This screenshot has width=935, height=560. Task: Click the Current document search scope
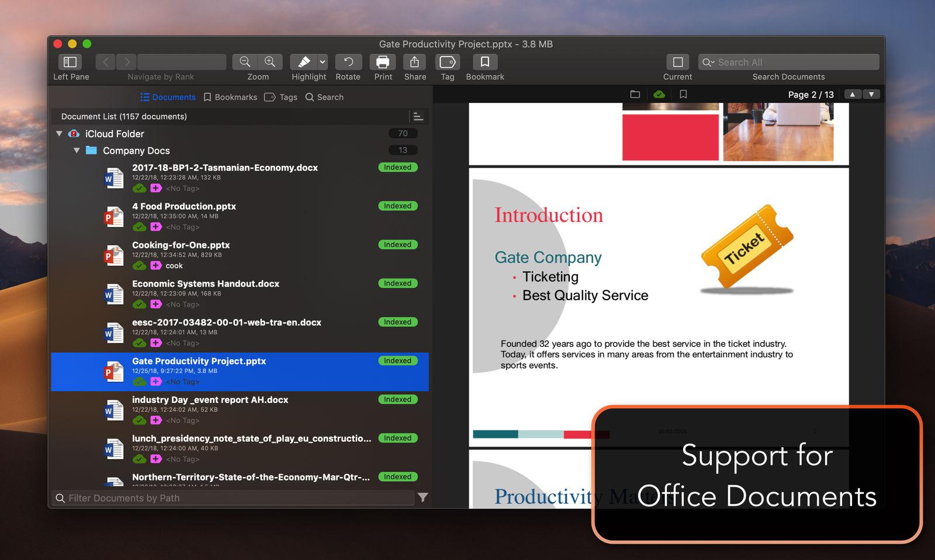678,62
